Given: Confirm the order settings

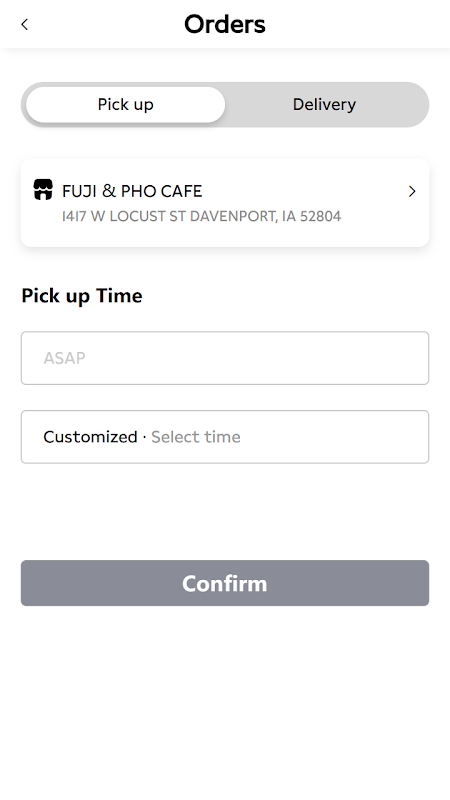Looking at the screenshot, I should pyautogui.click(x=225, y=583).
